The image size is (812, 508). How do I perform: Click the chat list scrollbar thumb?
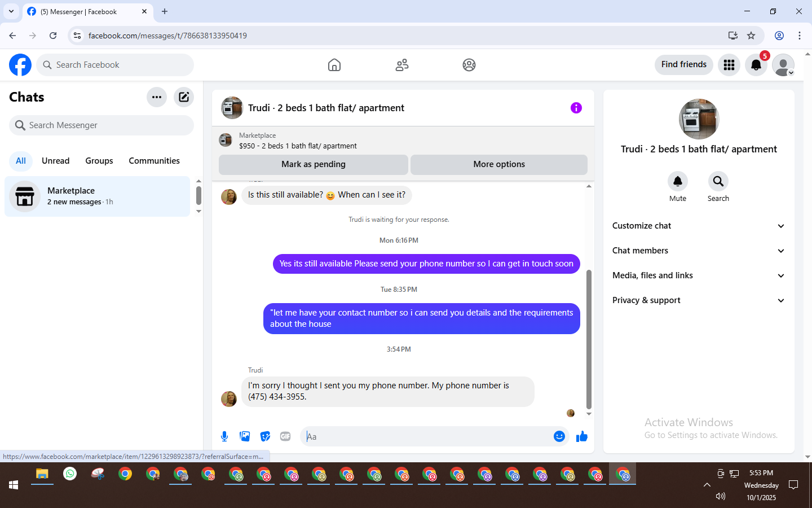[x=198, y=195]
